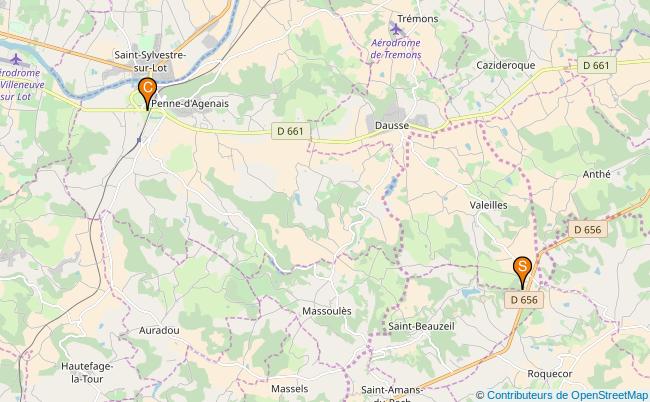
Task: Select the Auradou village label
Action: point(159,330)
